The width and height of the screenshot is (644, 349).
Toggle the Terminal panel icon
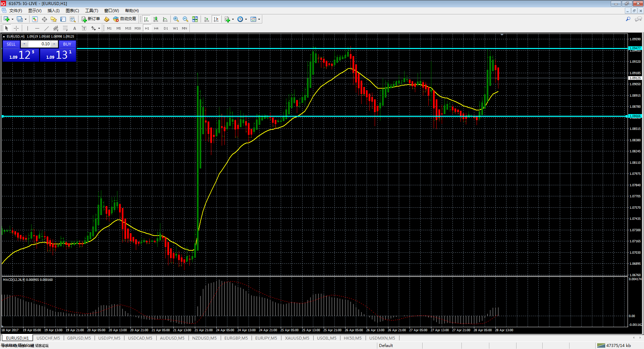click(63, 19)
